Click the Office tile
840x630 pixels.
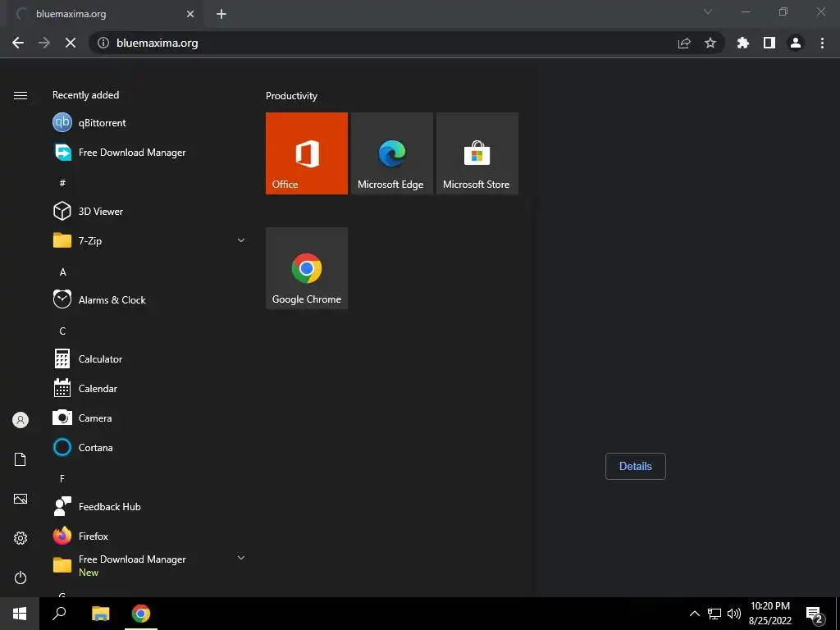307,153
